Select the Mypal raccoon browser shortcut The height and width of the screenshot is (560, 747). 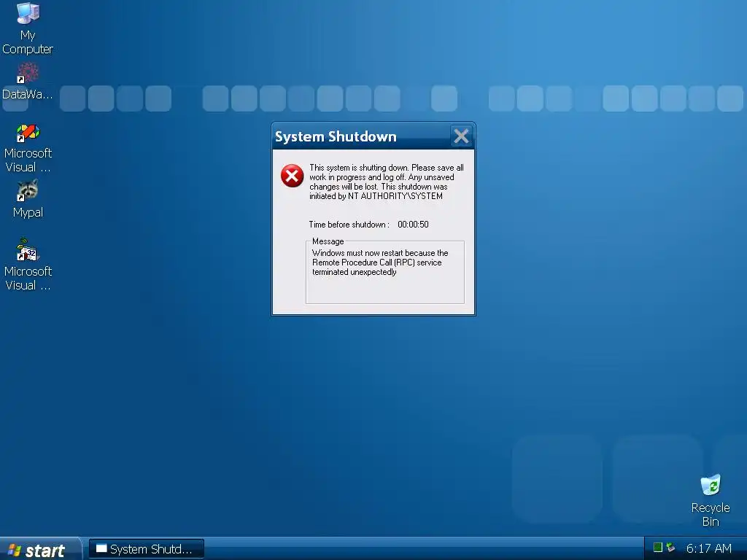point(28,199)
